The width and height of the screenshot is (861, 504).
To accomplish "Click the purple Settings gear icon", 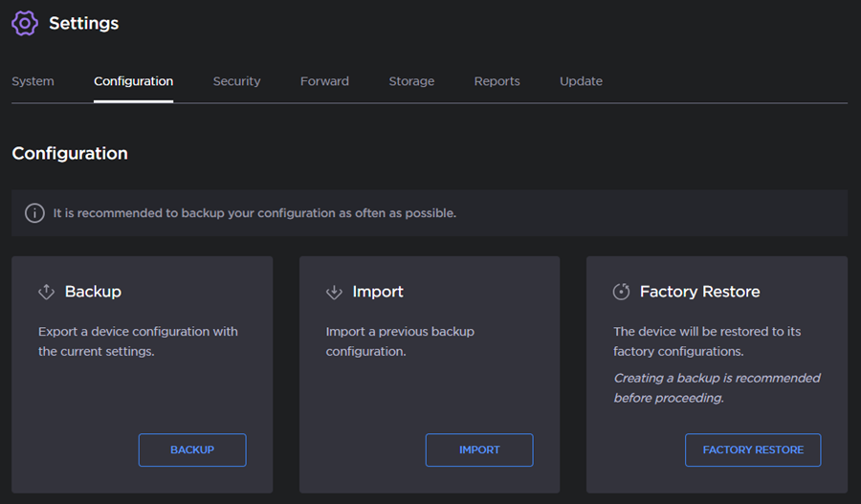I will pos(25,23).
